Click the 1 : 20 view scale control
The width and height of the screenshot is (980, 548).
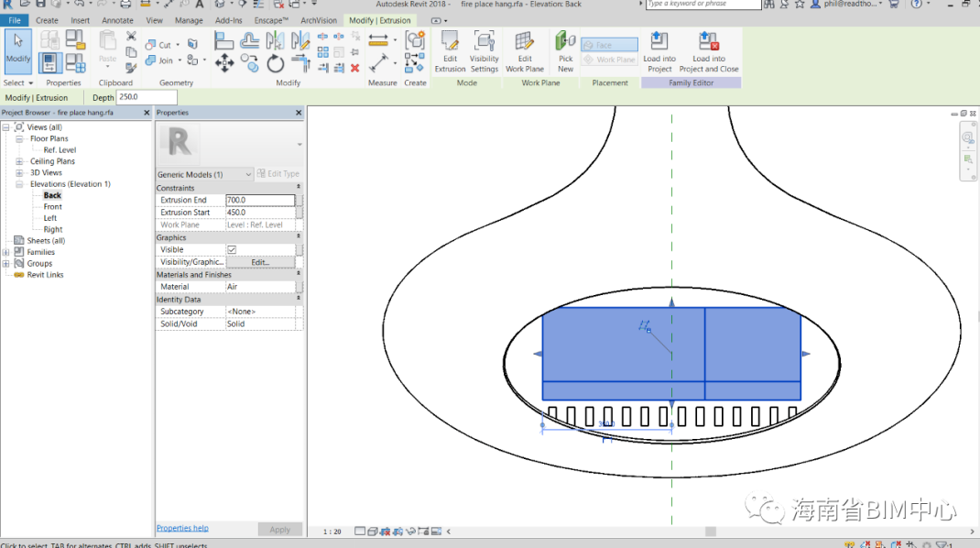pos(332,532)
